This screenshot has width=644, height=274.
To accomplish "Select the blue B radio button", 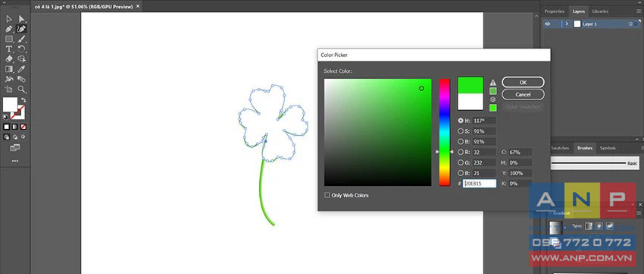I will point(461,173).
